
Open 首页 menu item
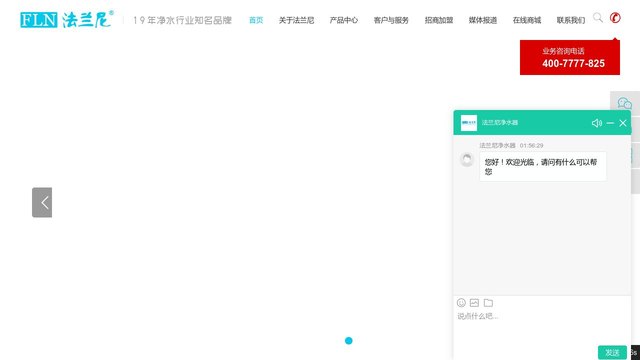point(256,20)
